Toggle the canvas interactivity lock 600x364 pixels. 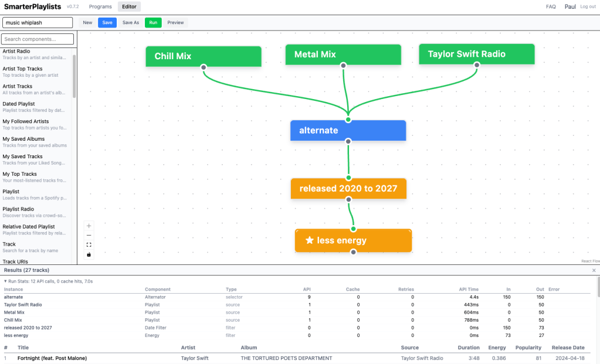89,254
